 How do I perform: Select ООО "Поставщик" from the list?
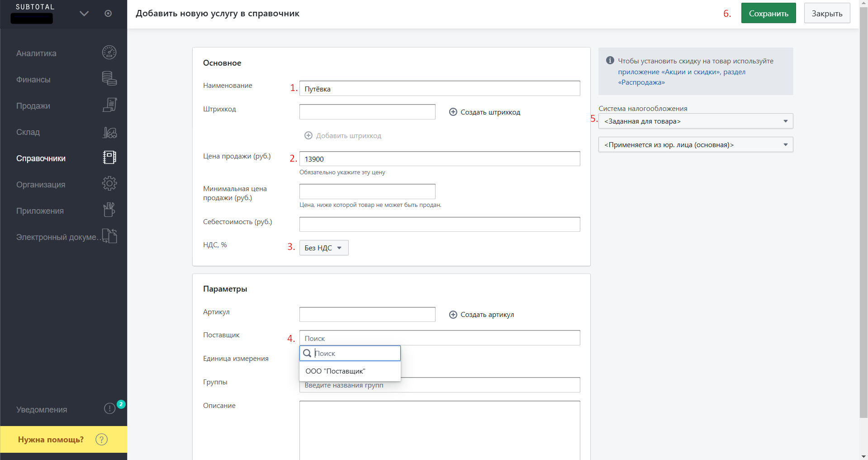(x=350, y=371)
